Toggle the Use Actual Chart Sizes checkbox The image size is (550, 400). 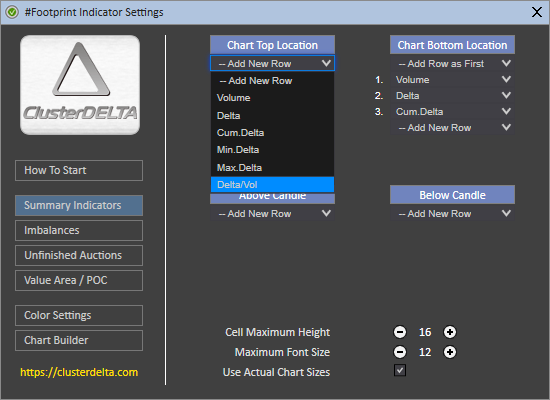click(400, 370)
